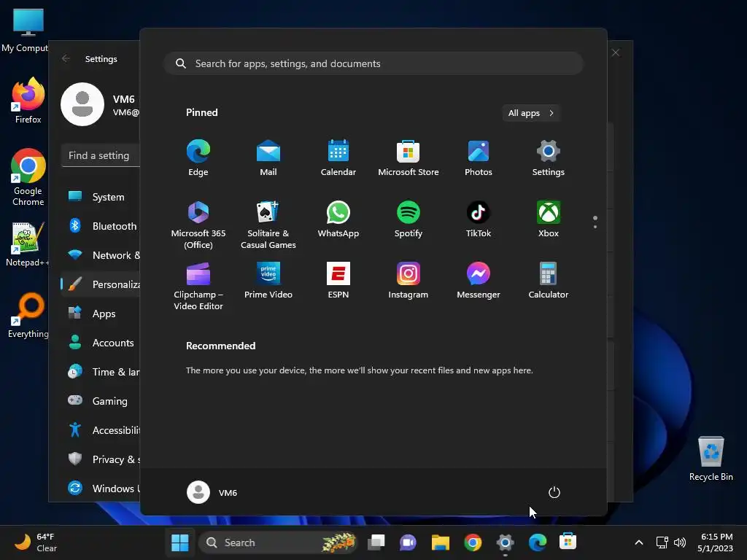Open volume control tray icon
The height and width of the screenshot is (560, 747).
[680, 542]
